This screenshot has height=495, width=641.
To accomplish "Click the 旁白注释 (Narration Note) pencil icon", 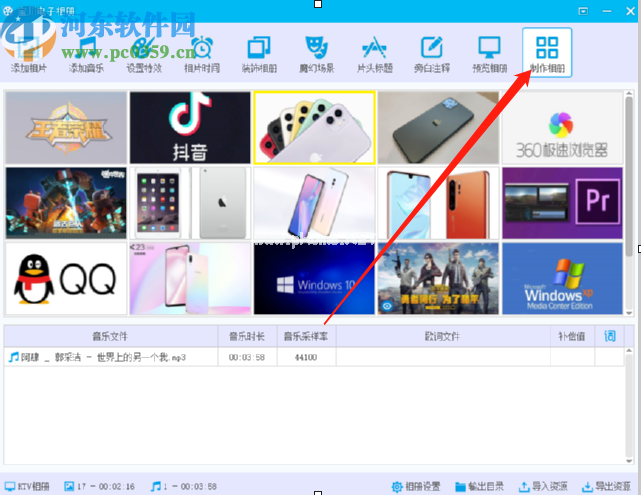I will [x=431, y=54].
